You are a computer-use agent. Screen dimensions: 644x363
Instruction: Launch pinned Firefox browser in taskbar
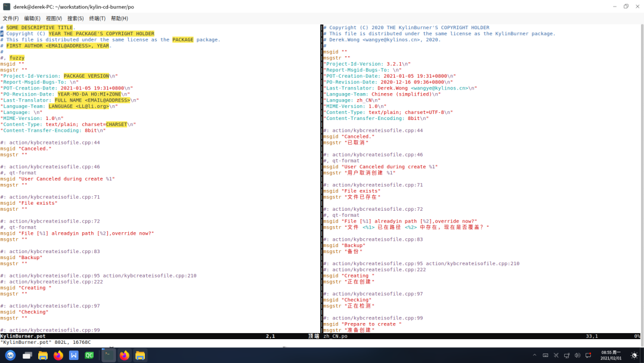coord(58,356)
